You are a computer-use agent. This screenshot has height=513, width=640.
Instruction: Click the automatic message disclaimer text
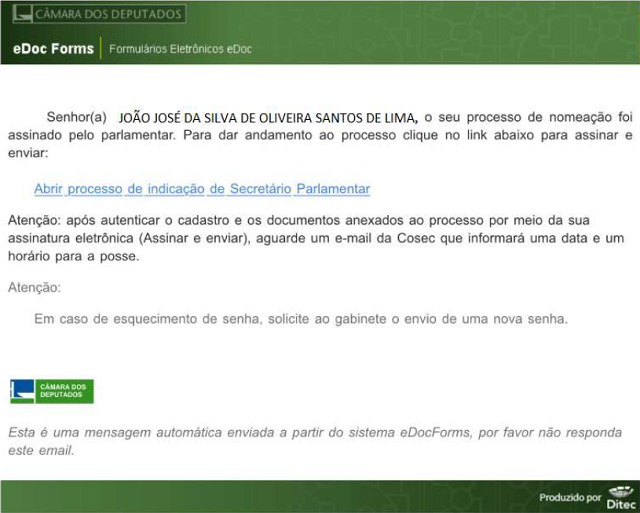(x=315, y=441)
